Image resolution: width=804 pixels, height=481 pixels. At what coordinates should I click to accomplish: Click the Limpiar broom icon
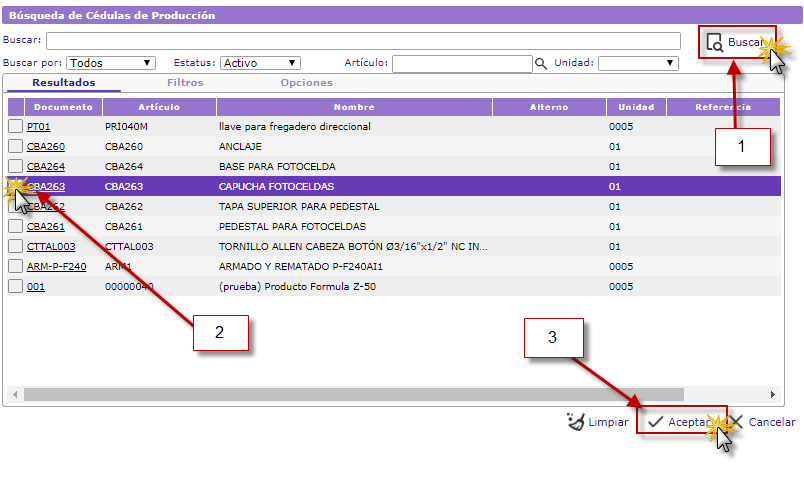(575, 422)
